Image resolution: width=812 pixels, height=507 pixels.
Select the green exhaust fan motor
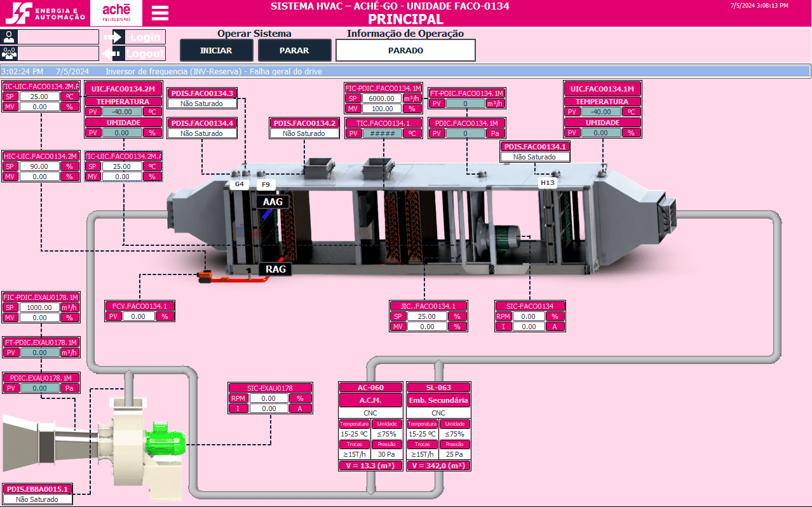(165, 438)
